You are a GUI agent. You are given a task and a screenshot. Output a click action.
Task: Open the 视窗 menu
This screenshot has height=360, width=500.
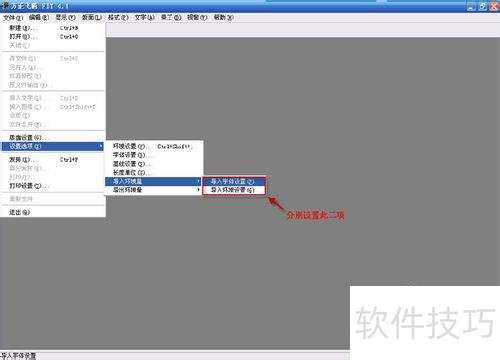coord(197,17)
